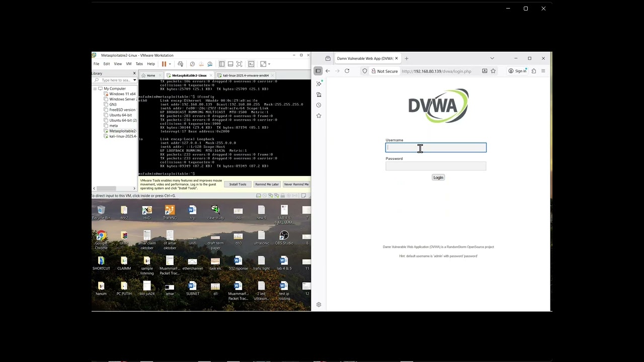The height and width of the screenshot is (362, 644).
Task: Open the VMware File menu
Action: pyautogui.click(x=96, y=64)
